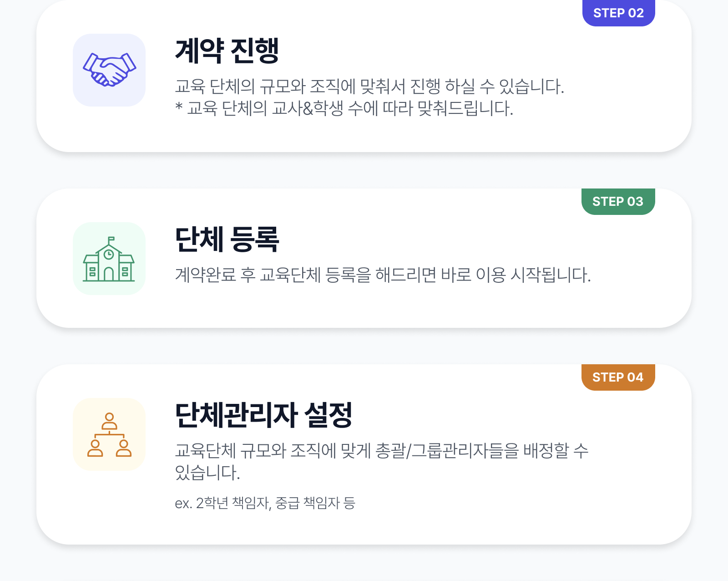
Task: Click the group manager assignment description
Action: pyautogui.click(x=381, y=461)
